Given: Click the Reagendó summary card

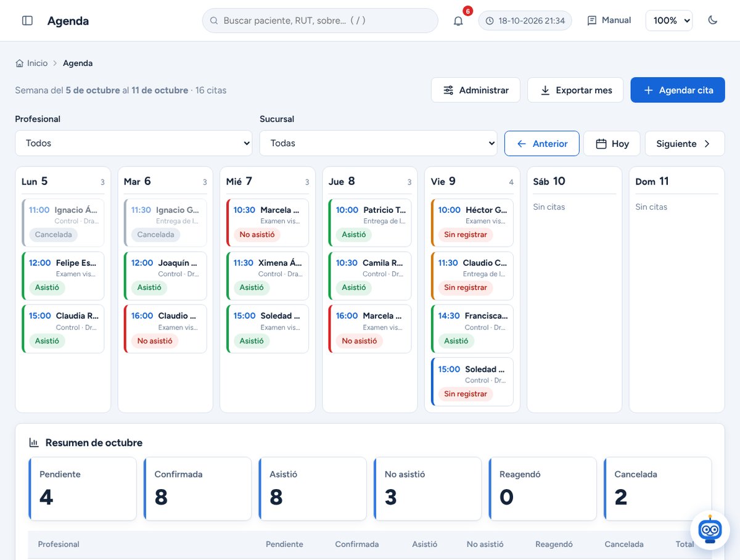Looking at the screenshot, I should click(x=543, y=489).
